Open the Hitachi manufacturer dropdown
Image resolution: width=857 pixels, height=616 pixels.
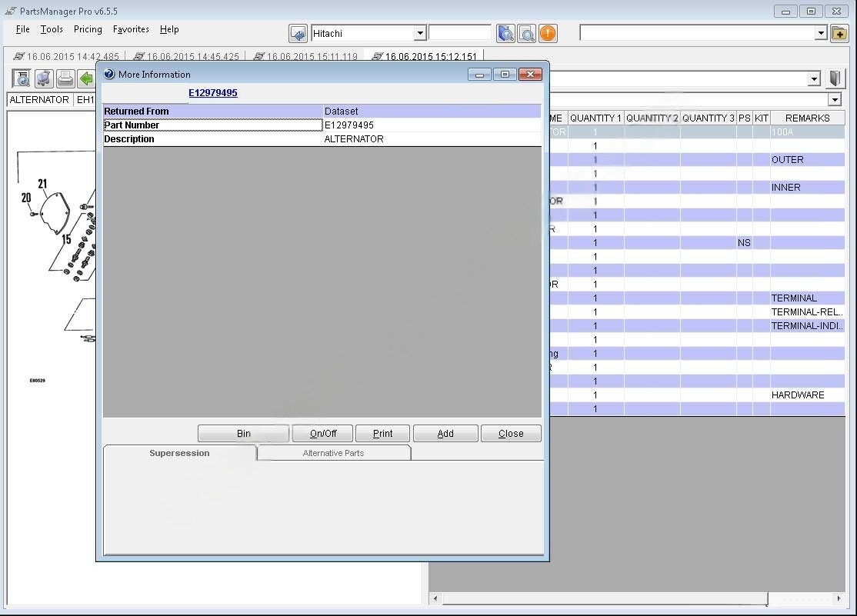(420, 33)
